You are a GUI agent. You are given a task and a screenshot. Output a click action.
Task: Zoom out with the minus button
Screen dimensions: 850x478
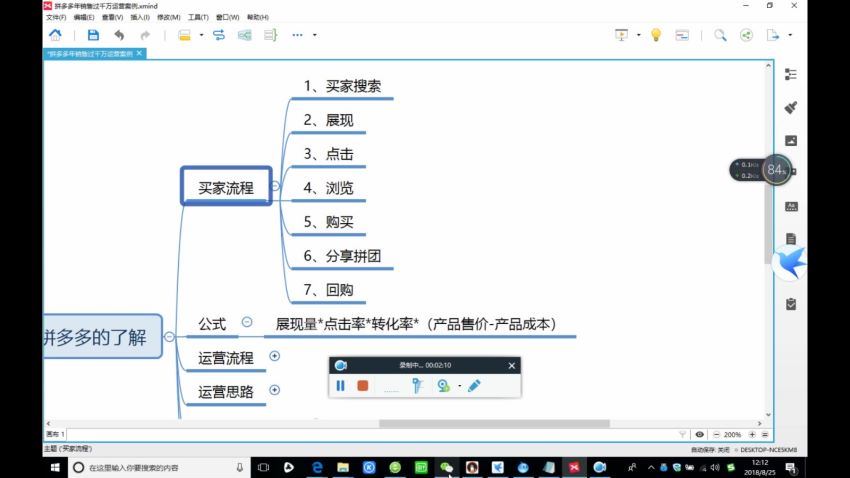pyautogui.click(x=717, y=435)
